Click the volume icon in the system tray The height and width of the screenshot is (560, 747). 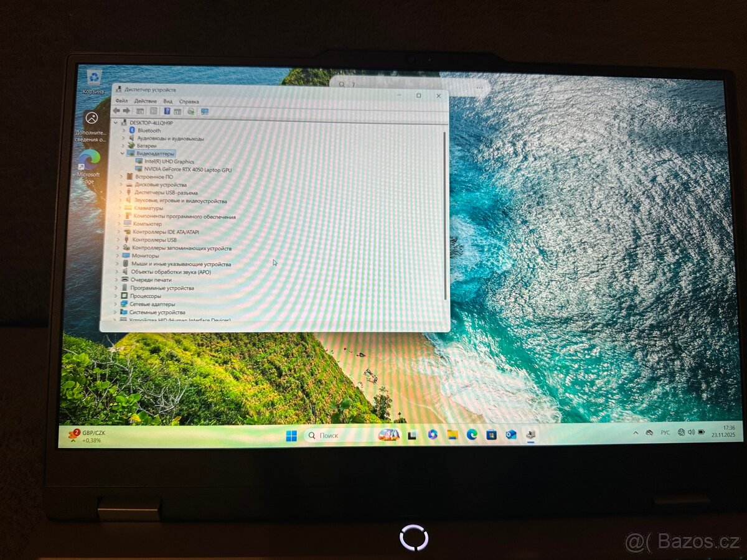[691, 432]
